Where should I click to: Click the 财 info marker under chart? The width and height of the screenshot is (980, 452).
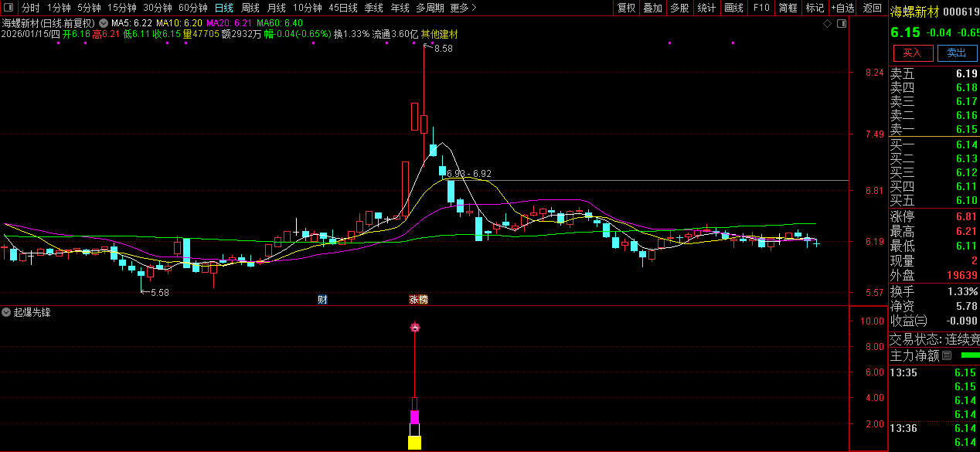(323, 299)
